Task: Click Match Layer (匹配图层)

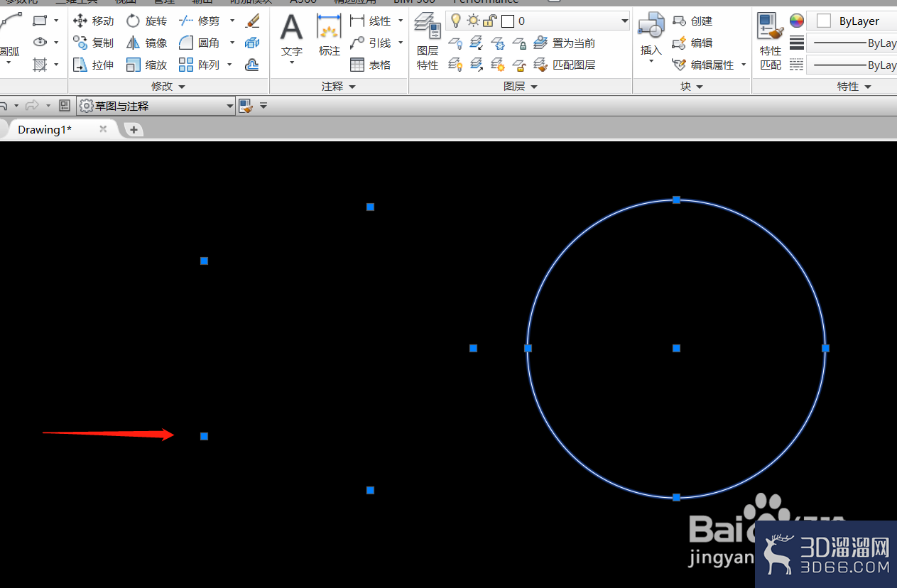Action: [x=565, y=65]
